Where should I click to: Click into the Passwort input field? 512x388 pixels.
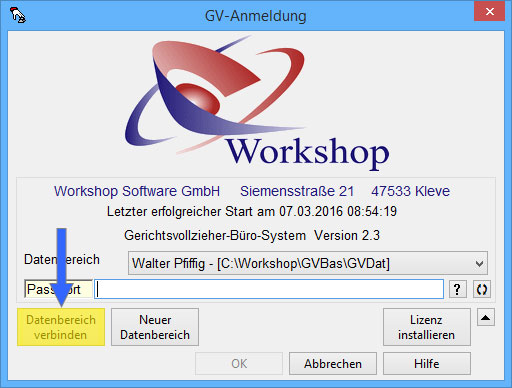pos(269,289)
